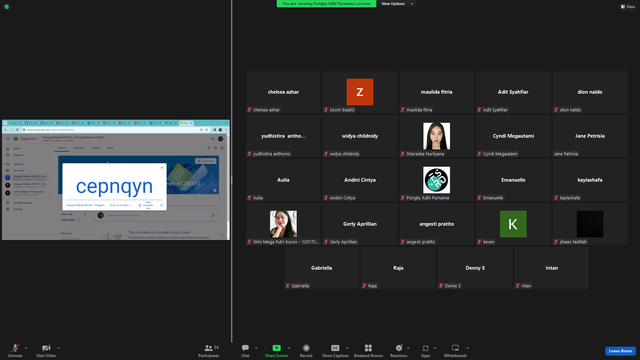Expand arrow next to Whiteboards
Image resolution: width=640 pixels, height=360 pixels.
pos(468,348)
